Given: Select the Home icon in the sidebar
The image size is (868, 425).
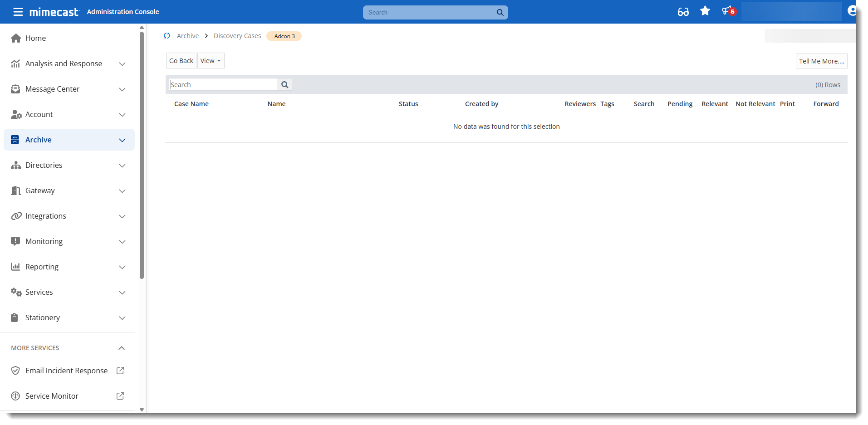Looking at the screenshot, I should point(16,38).
